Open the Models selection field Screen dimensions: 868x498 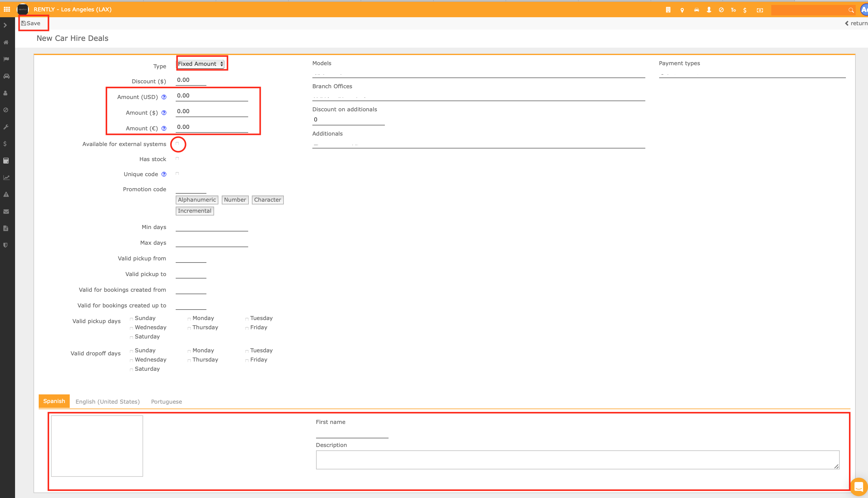(479, 73)
